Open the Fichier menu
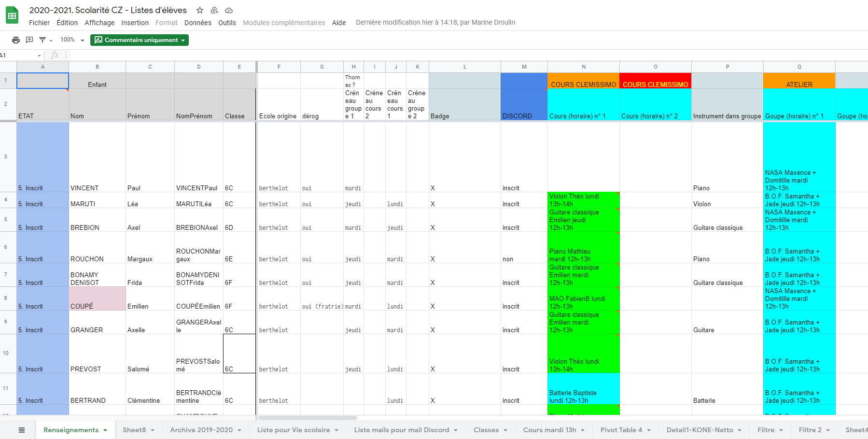868x439 pixels. pos(39,23)
